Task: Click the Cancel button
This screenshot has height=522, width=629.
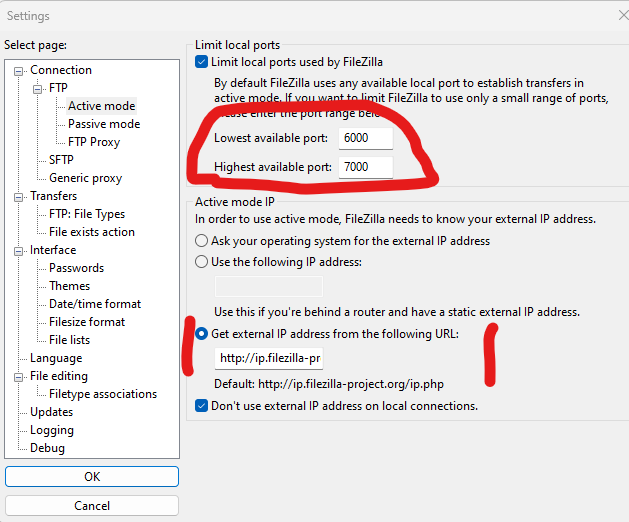Action: coord(92,506)
